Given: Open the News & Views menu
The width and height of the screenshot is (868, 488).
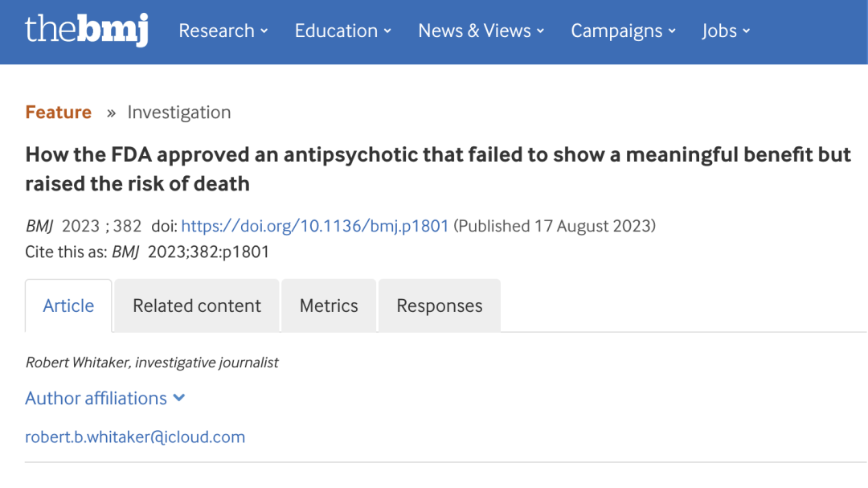Looking at the screenshot, I should pyautogui.click(x=481, y=31).
